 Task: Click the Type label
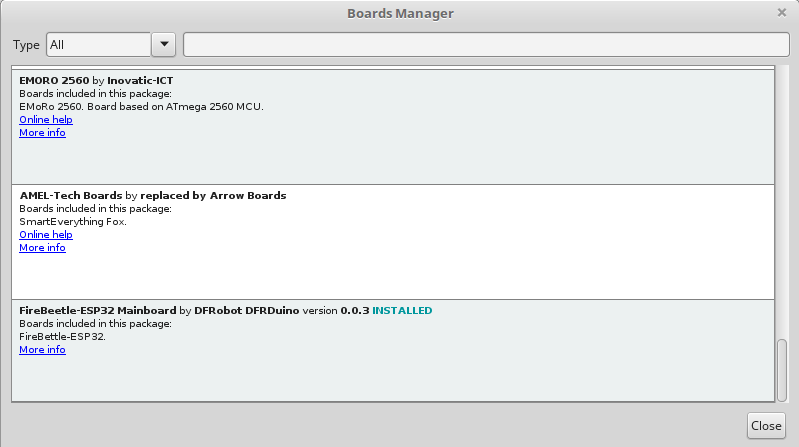(26, 45)
